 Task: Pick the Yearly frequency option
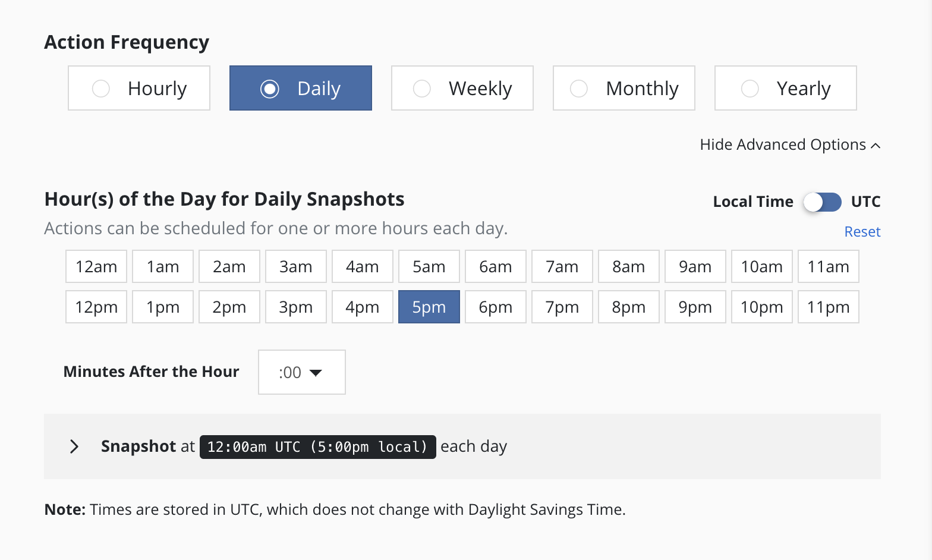(785, 88)
